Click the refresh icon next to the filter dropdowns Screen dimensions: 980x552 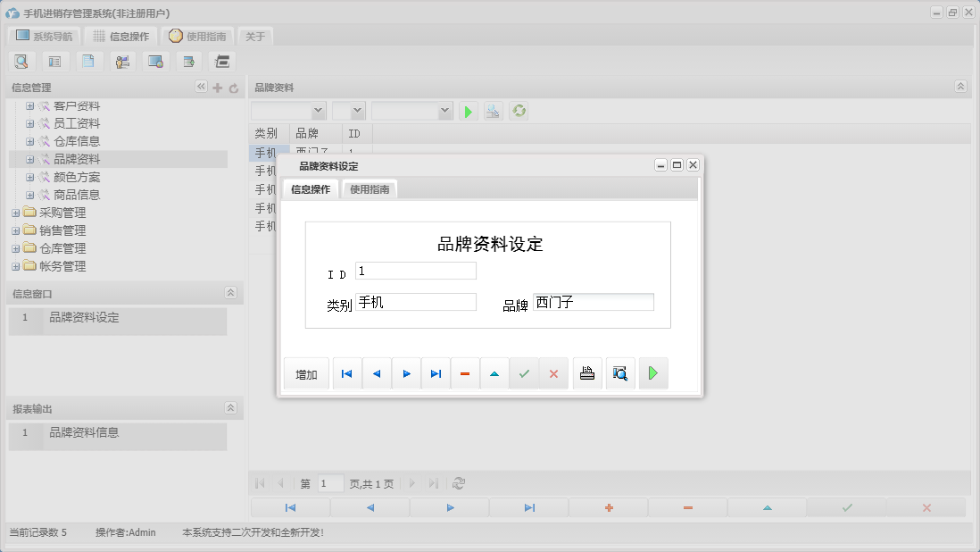[519, 111]
